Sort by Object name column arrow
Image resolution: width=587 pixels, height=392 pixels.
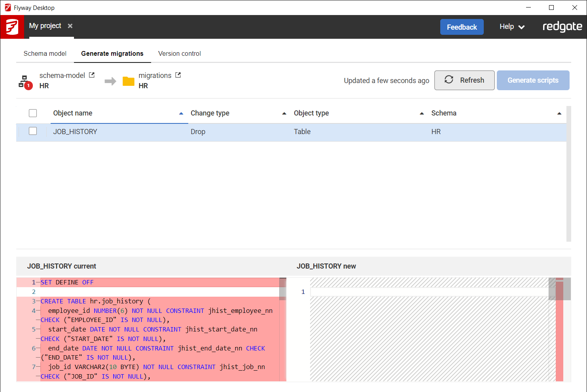tap(181, 114)
